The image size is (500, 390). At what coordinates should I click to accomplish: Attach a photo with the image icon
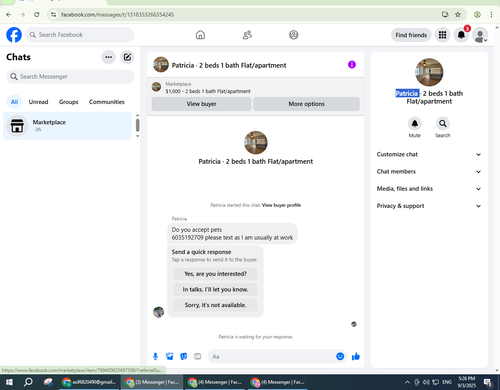(x=170, y=356)
